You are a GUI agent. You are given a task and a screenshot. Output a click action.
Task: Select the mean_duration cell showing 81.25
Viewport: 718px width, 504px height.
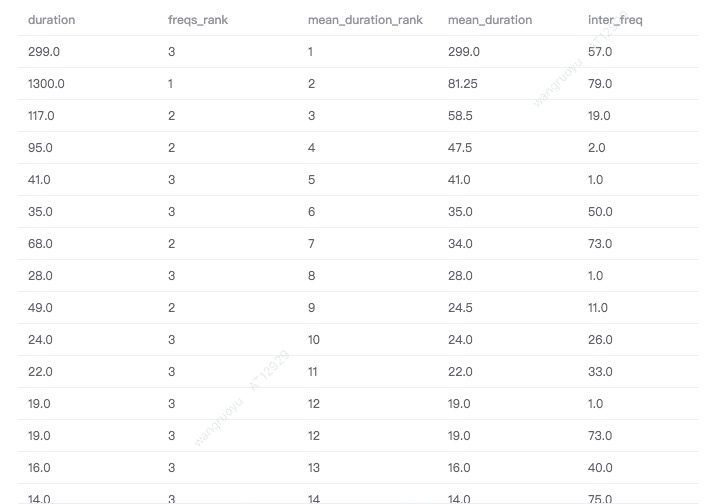click(463, 84)
